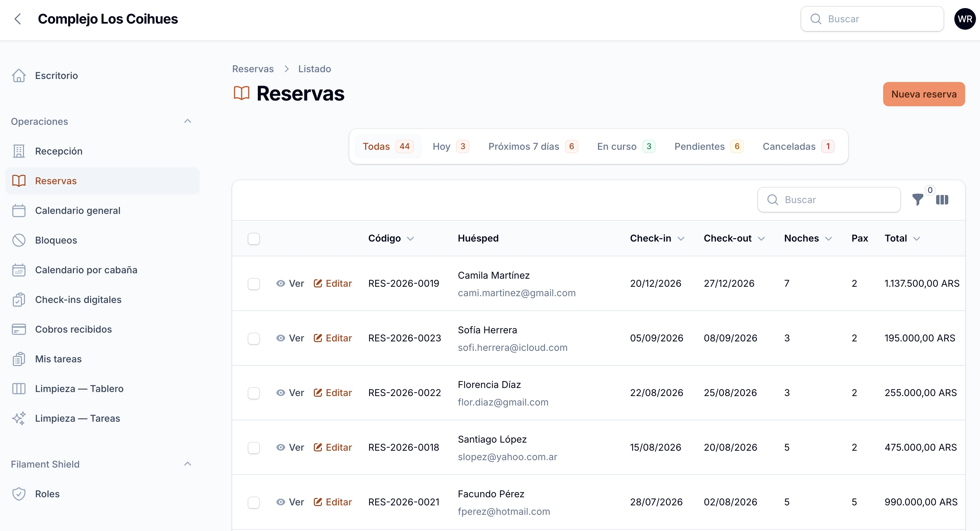Click Ver for Sofía Herrera reservation
Viewport: 980px width, 531px height.
click(290, 338)
